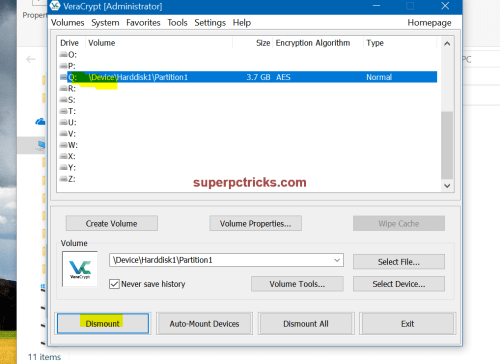Click the Select File button
Viewport: 500px width, 364px height.
click(399, 262)
